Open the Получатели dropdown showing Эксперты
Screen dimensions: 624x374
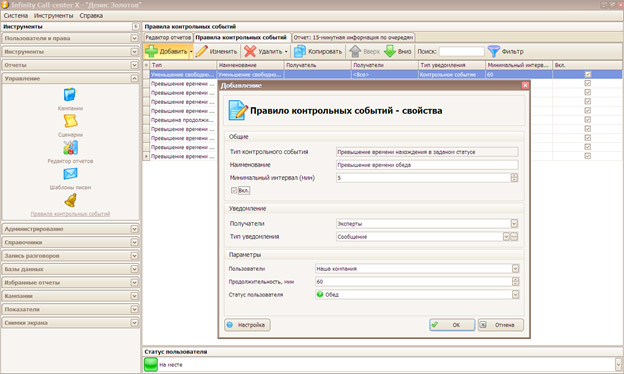point(514,224)
